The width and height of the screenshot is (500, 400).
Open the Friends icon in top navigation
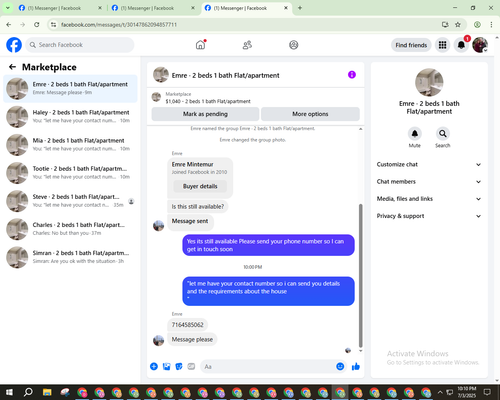click(x=247, y=45)
